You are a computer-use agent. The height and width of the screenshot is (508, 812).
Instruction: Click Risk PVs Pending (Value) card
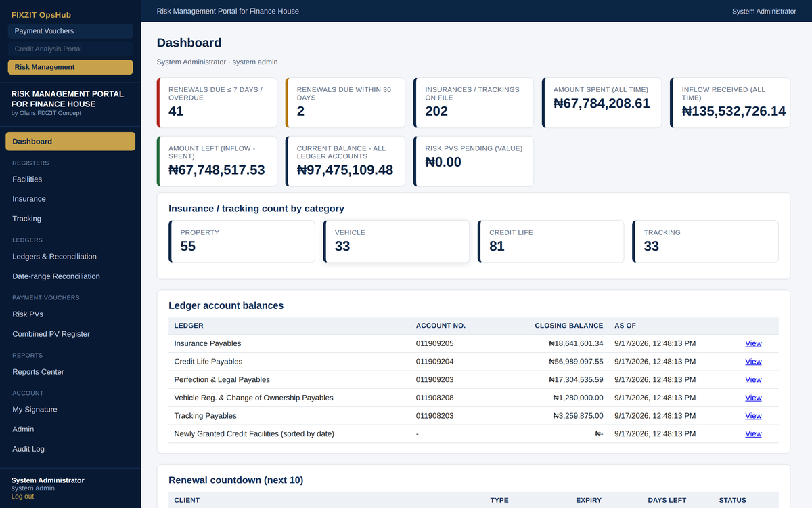pos(474,161)
